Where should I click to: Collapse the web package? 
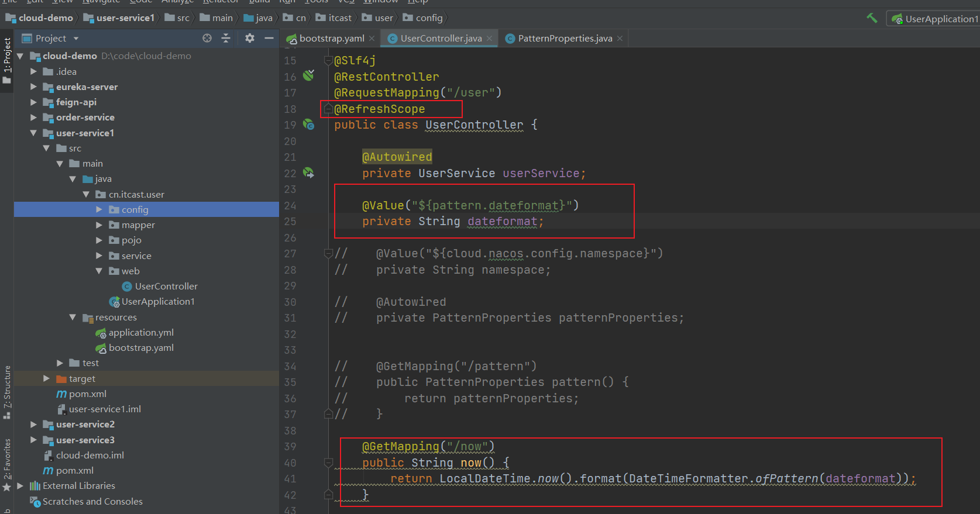[x=99, y=271]
